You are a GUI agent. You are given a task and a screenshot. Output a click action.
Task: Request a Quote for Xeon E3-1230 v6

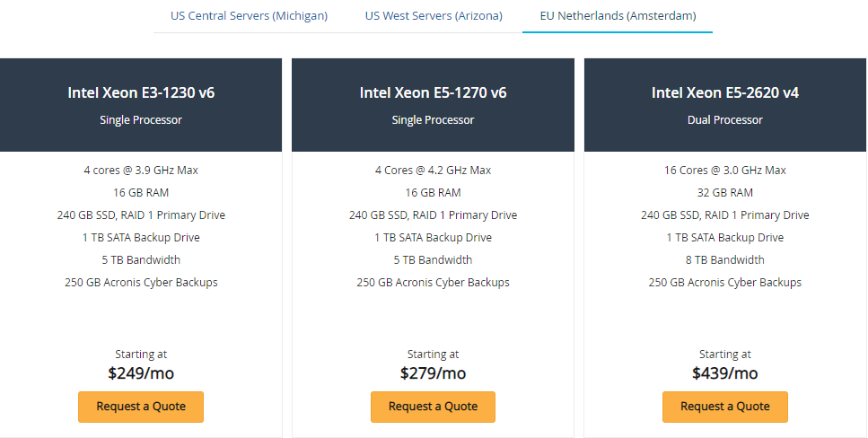141,407
